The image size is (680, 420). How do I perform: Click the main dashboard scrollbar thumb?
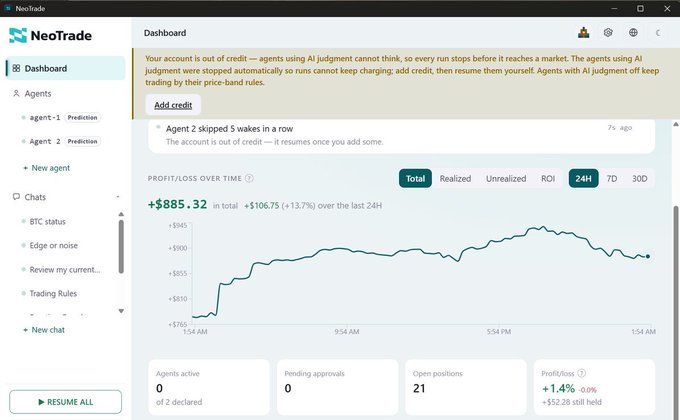(675, 312)
